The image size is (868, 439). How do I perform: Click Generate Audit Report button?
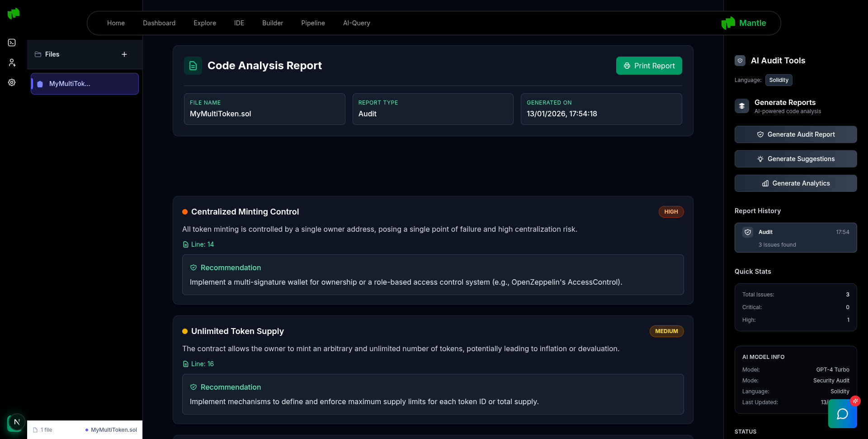point(796,134)
